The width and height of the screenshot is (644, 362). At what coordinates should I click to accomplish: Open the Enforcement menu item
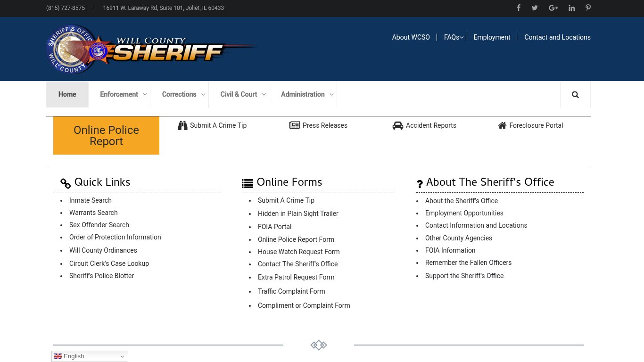pyautogui.click(x=119, y=94)
